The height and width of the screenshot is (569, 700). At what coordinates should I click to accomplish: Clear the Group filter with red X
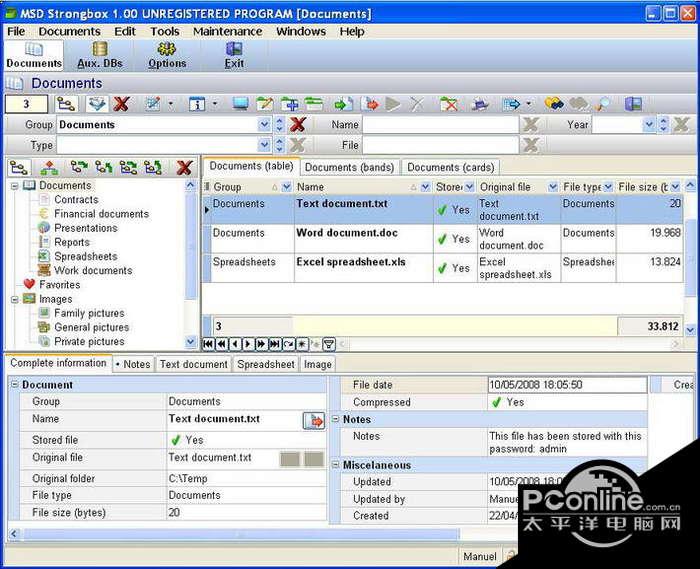coord(297,125)
